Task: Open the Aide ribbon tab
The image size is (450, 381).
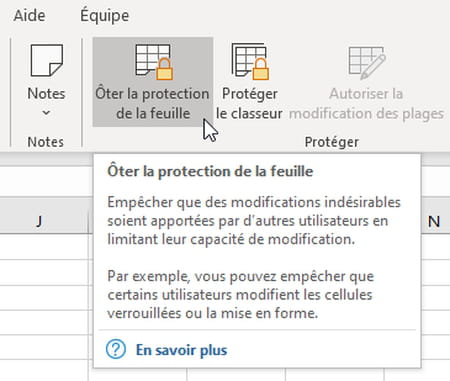Action: pos(29,15)
